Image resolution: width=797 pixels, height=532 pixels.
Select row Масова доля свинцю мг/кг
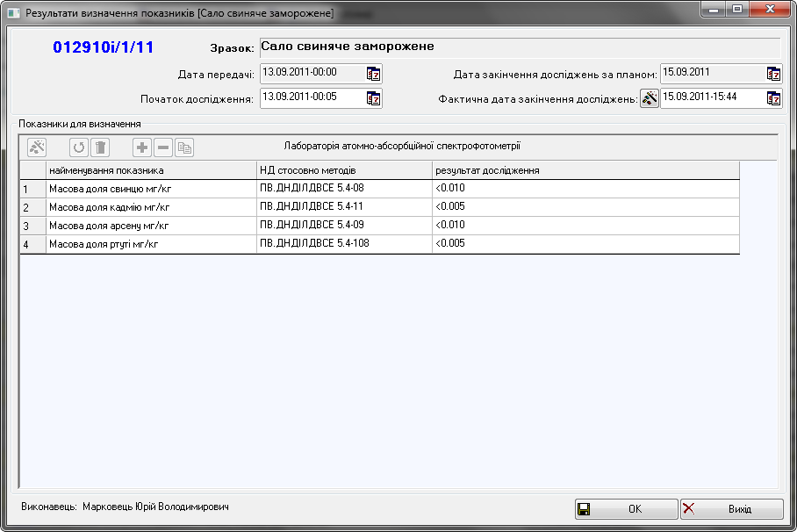coord(152,189)
